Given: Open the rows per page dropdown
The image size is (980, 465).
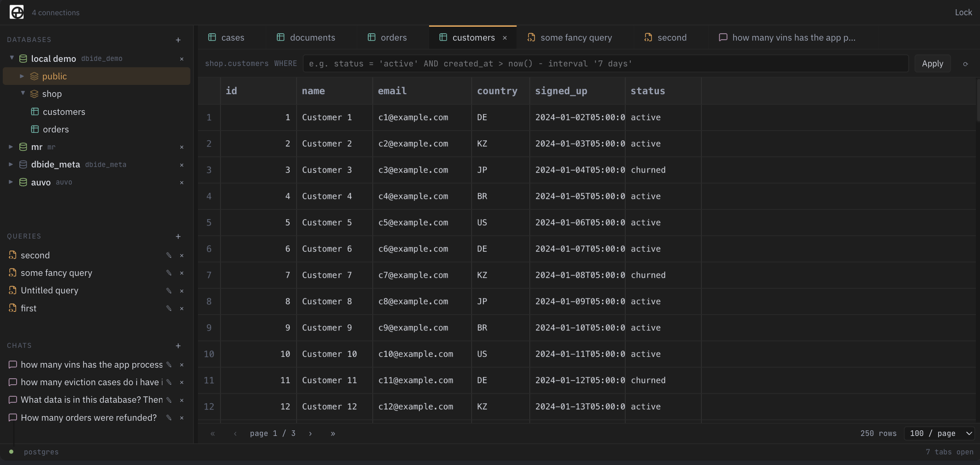Looking at the screenshot, I should tap(939, 434).
